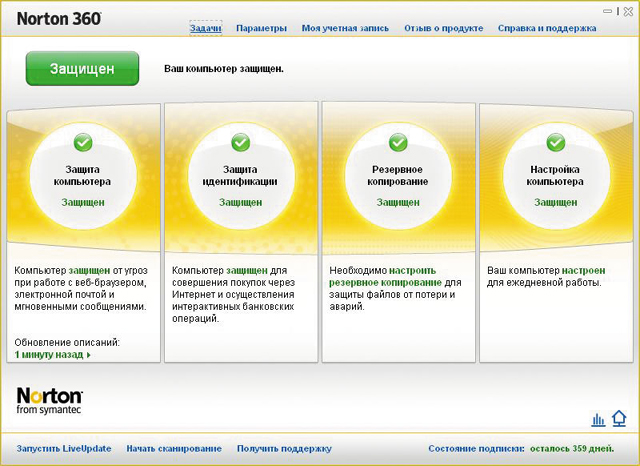Click the Norton from symantec logo
Screen dimensions: 640x466
pos(49,400)
